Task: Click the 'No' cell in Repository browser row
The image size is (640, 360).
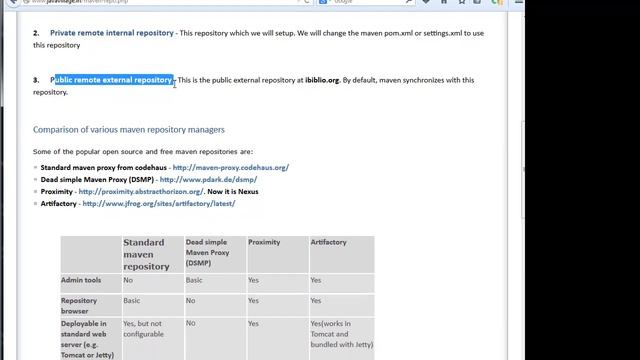Action: click(x=216, y=305)
